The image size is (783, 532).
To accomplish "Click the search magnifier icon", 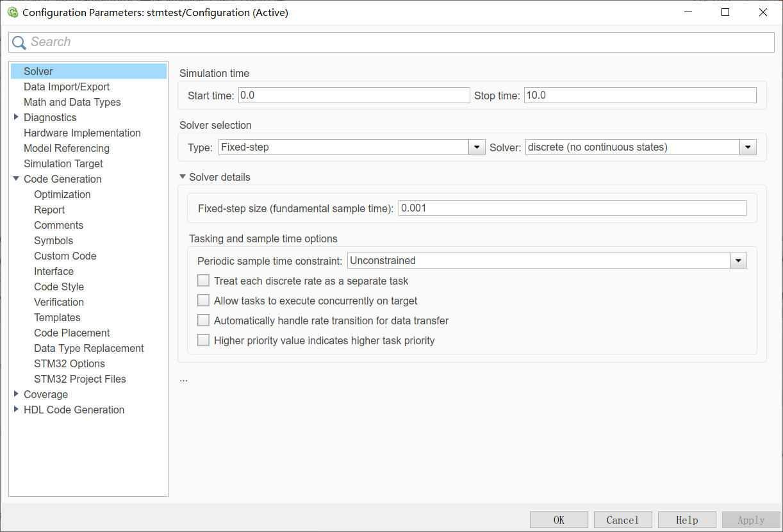I will [x=19, y=42].
